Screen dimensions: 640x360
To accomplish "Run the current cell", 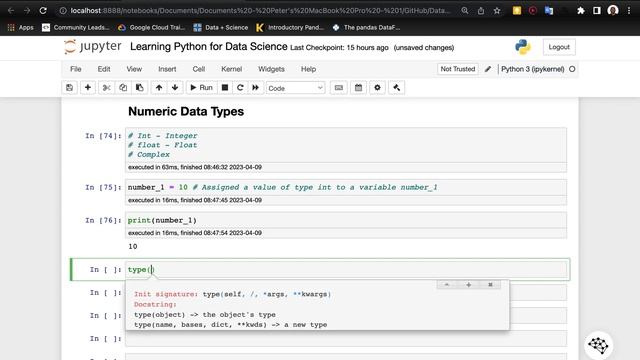I will (x=201, y=88).
